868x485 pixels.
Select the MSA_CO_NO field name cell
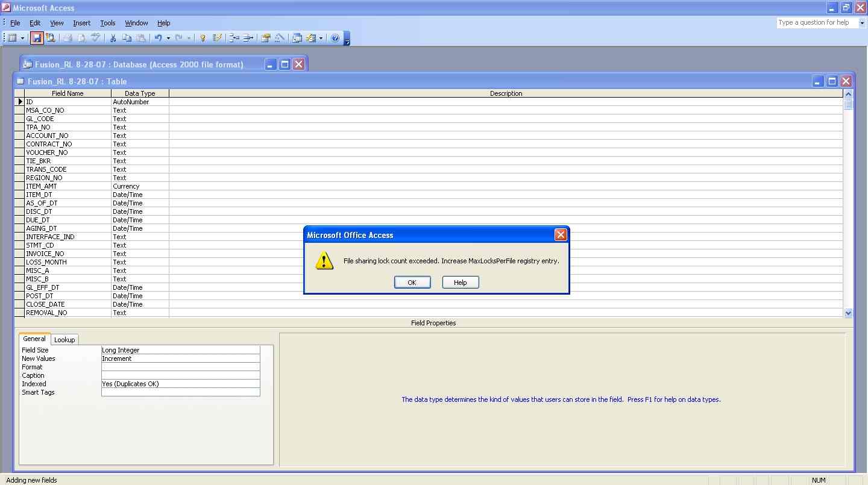point(68,110)
